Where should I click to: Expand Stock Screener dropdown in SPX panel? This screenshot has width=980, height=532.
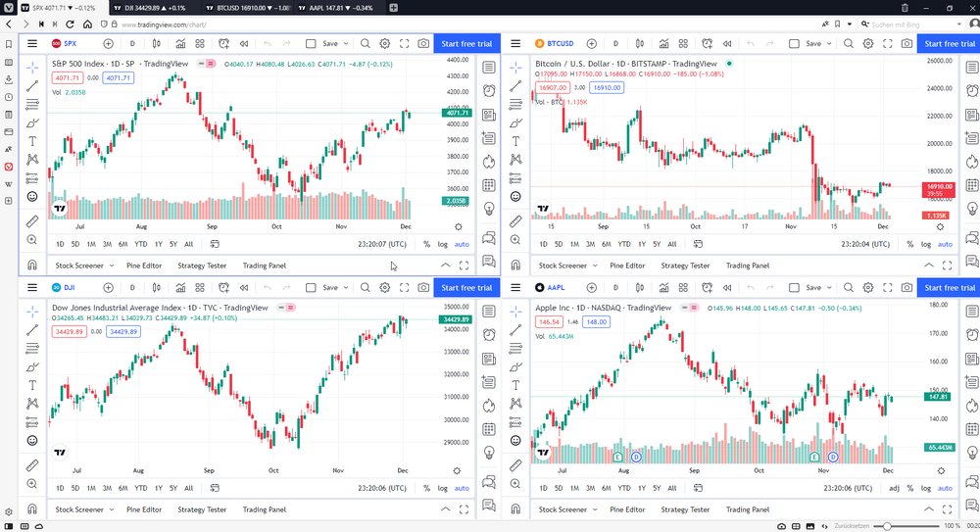click(x=112, y=266)
